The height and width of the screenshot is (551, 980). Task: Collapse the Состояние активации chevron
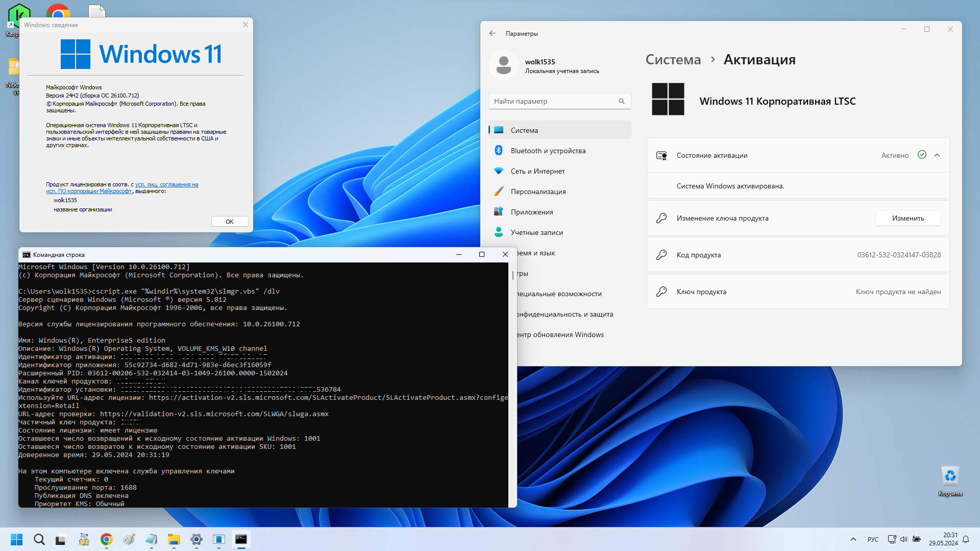(x=937, y=155)
